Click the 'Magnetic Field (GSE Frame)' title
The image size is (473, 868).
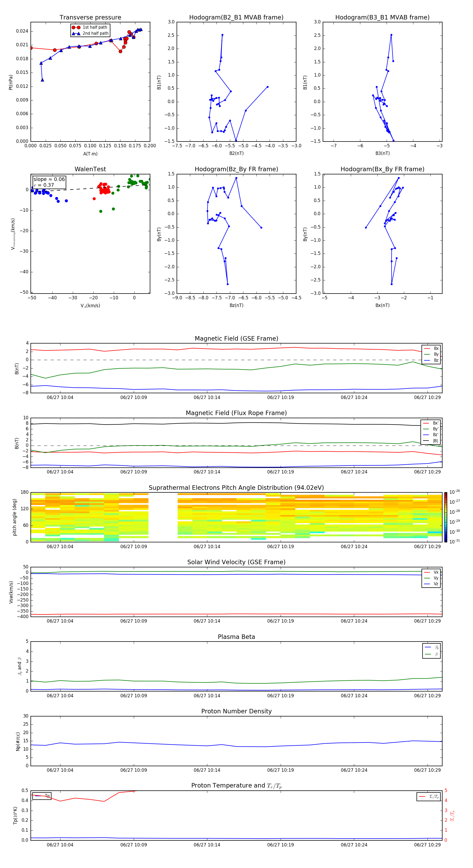pyautogui.click(x=236, y=339)
